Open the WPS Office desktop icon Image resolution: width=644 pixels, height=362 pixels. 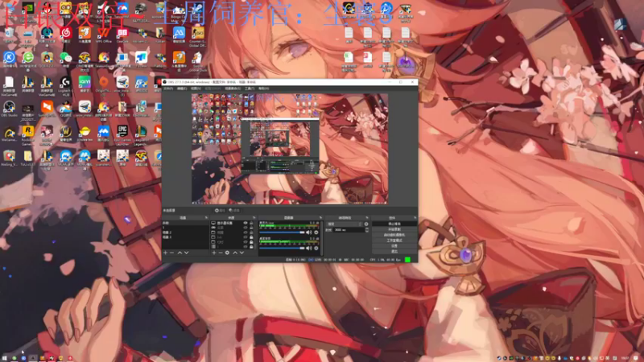click(x=104, y=35)
